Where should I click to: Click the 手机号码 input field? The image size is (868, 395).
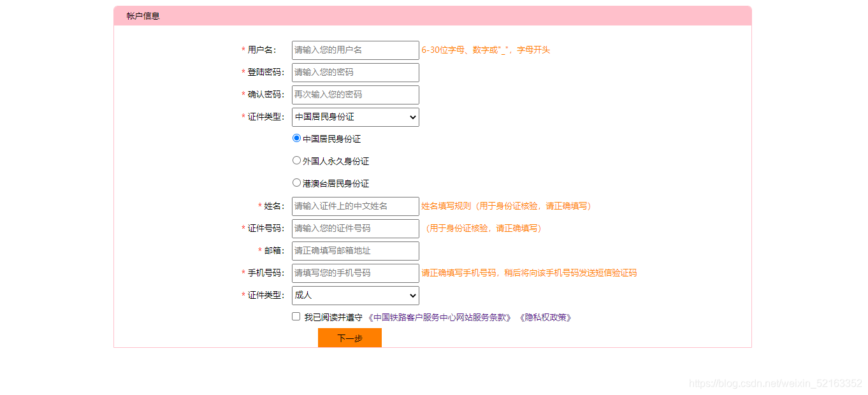(x=356, y=273)
